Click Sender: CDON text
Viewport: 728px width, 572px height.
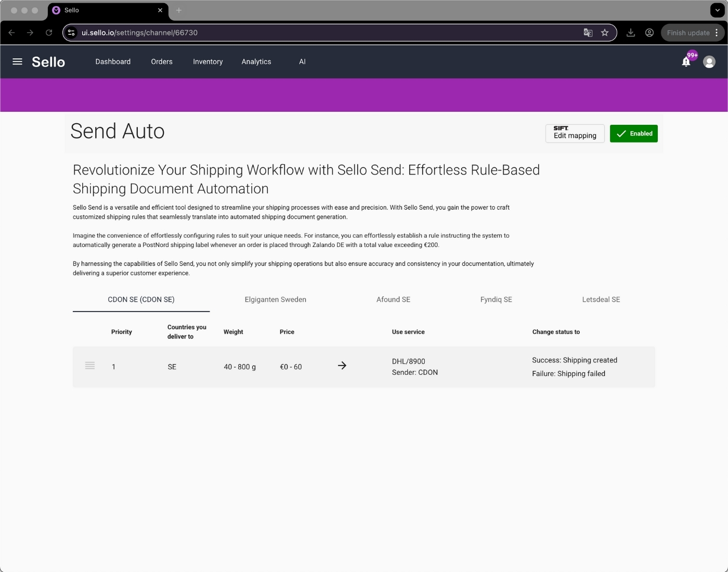415,372
